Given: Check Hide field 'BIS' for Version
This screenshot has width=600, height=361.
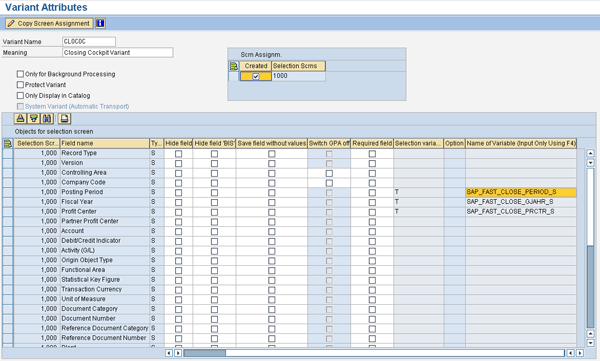Looking at the screenshot, I should 214,163.
